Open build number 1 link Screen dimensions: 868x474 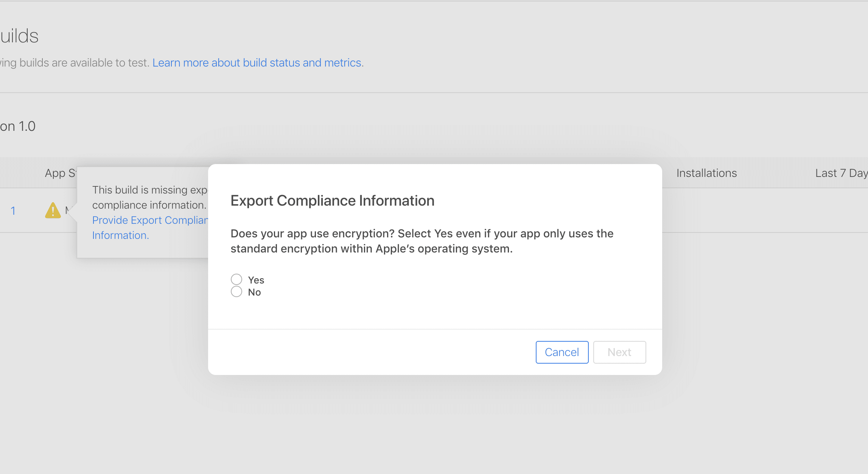click(13, 211)
